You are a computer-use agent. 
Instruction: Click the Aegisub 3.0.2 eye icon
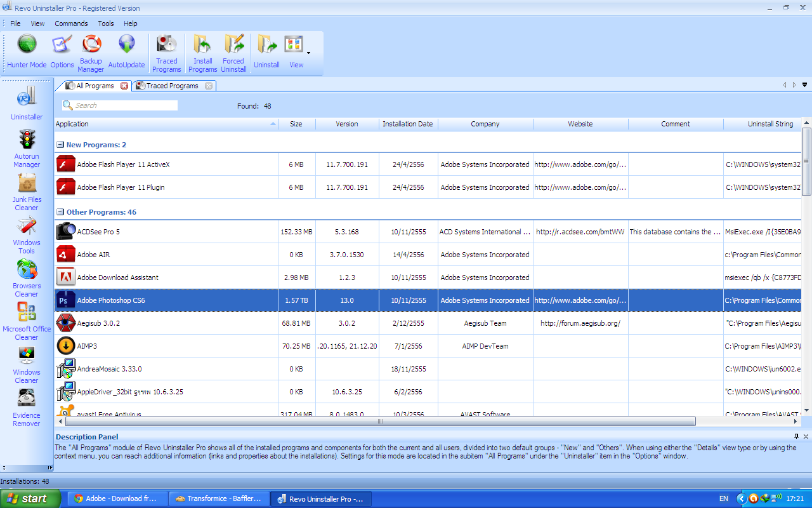66,323
